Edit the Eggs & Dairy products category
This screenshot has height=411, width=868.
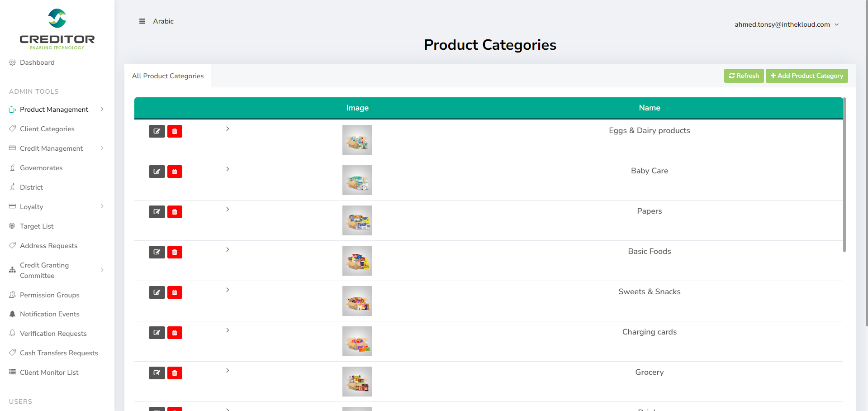point(157,131)
